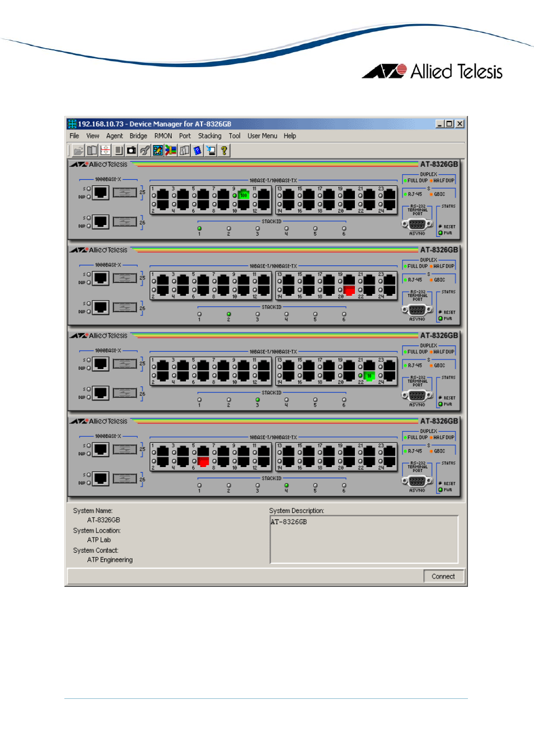Click the open folder toolbar icon
This screenshot has height=756, width=534.
click(78, 150)
